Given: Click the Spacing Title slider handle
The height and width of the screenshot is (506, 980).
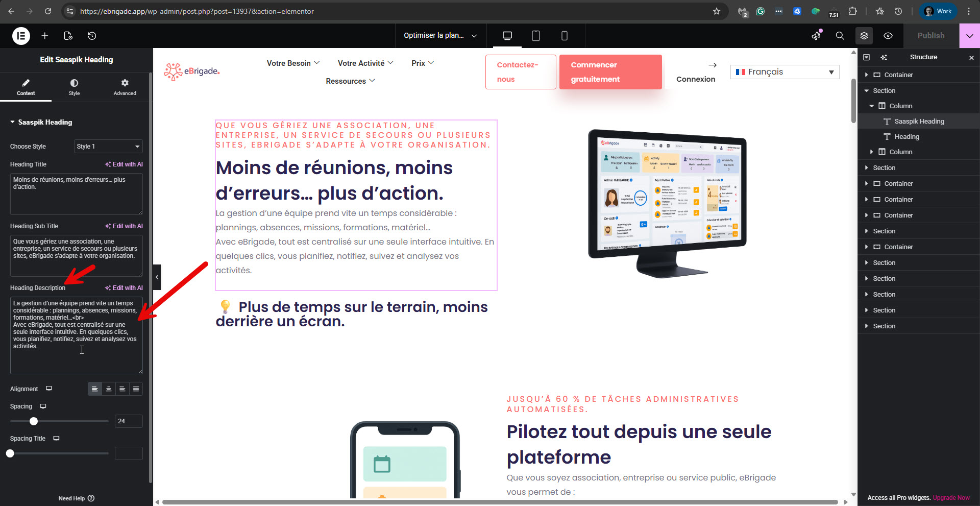Looking at the screenshot, I should [10, 453].
